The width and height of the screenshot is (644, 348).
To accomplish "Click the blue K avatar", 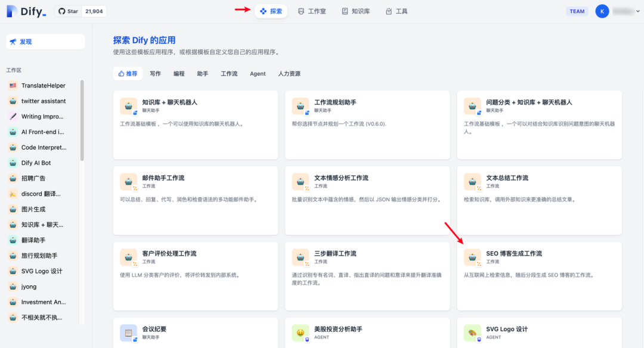I will point(602,11).
